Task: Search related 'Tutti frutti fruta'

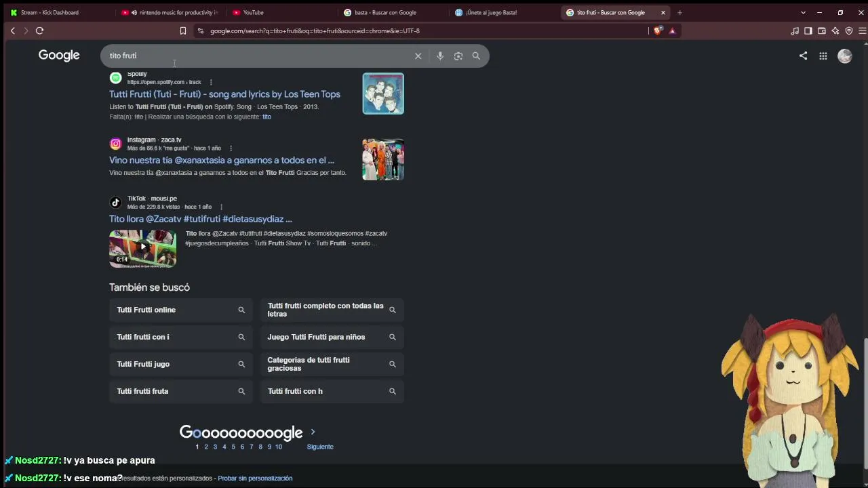Action: pos(181,391)
